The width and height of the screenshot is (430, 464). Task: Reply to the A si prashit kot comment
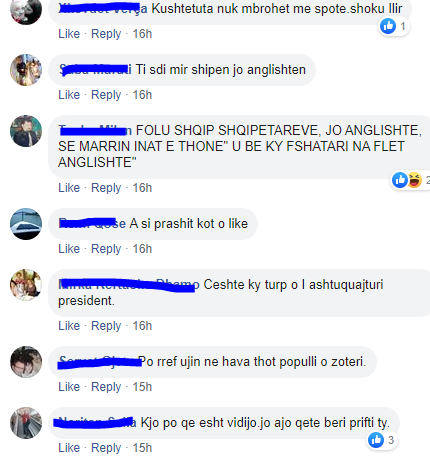(106, 249)
